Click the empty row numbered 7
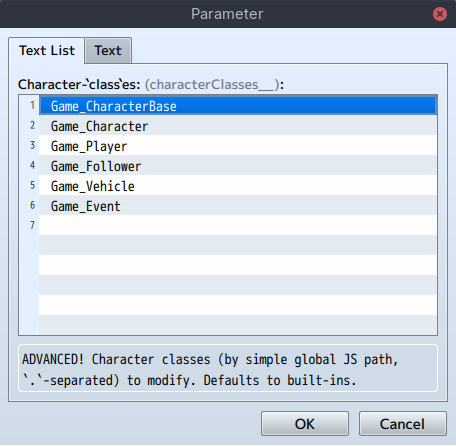 [238, 226]
